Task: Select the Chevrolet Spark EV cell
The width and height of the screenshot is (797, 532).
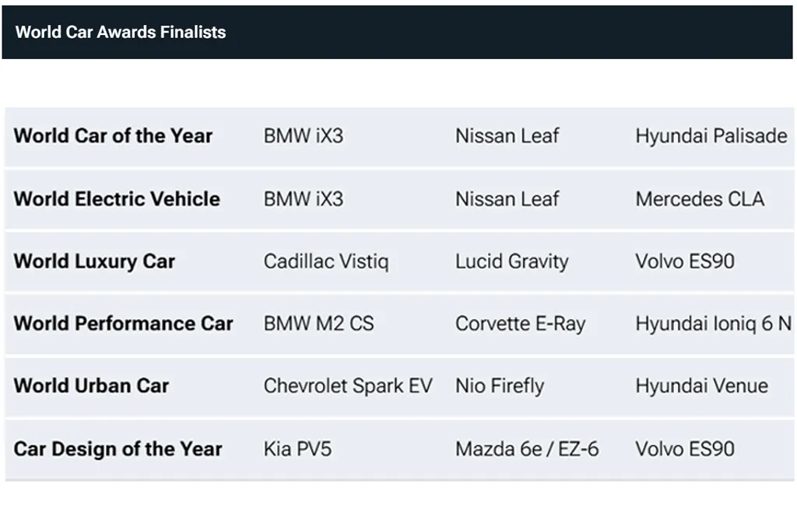Action: tap(347, 386)
